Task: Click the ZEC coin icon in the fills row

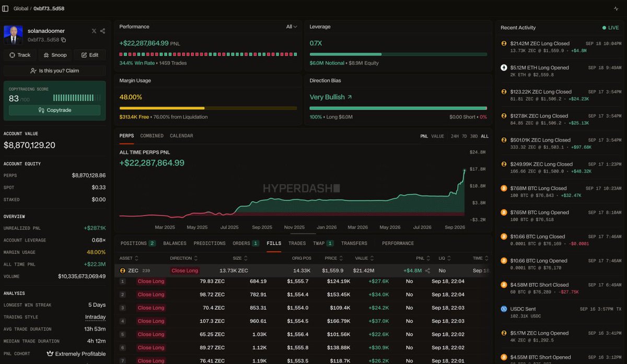Action: tap(123, 271)
